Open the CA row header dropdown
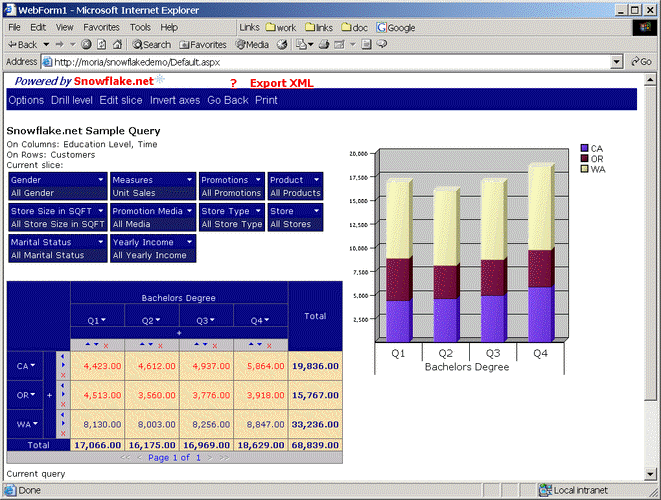Viewport: 661px width, 500px height. point(33,365)
